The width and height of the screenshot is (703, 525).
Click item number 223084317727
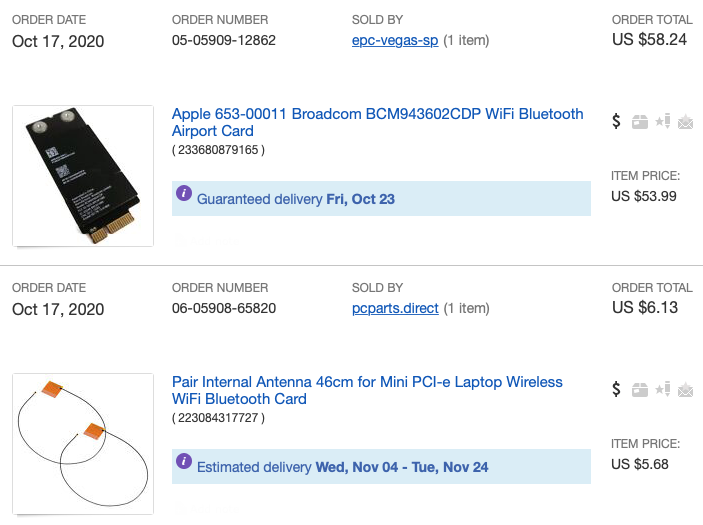(x=218, y=418)
